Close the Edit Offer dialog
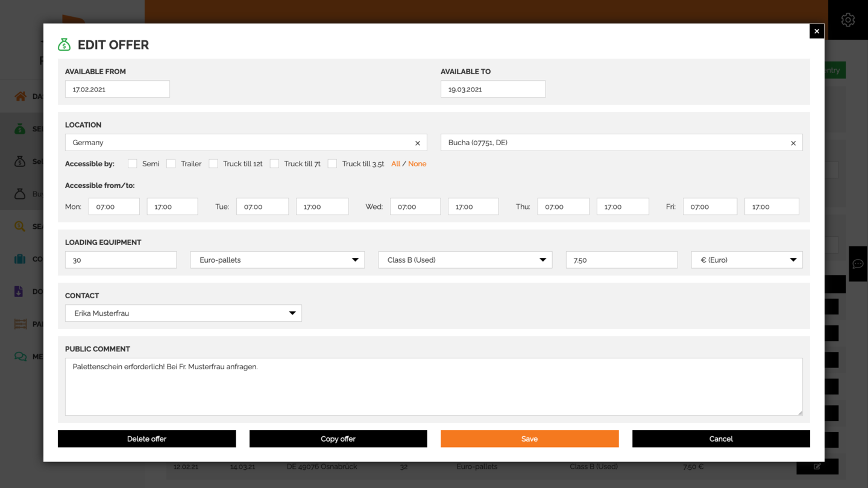 pos(816,31)
